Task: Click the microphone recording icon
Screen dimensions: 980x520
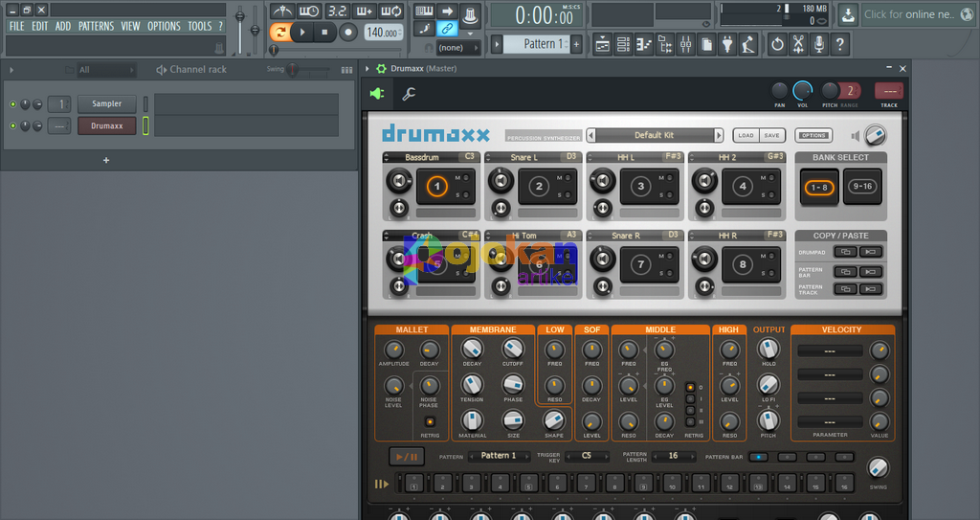Action: (x=819, y=44)
